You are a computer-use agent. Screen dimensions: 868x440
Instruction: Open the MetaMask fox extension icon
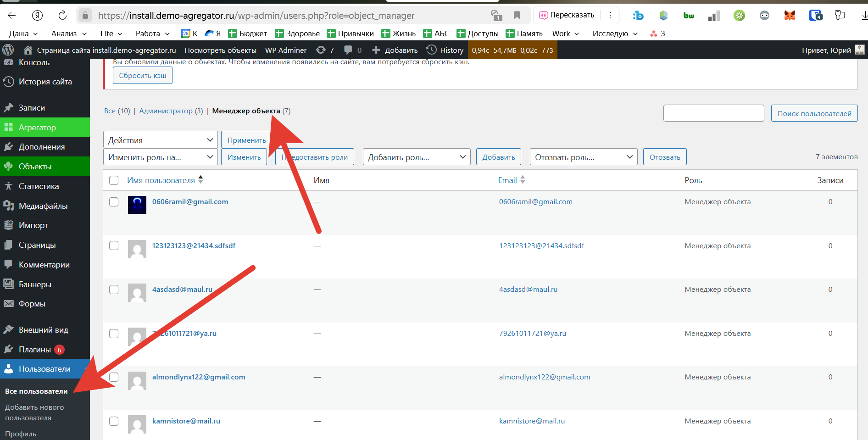(790, 16)
